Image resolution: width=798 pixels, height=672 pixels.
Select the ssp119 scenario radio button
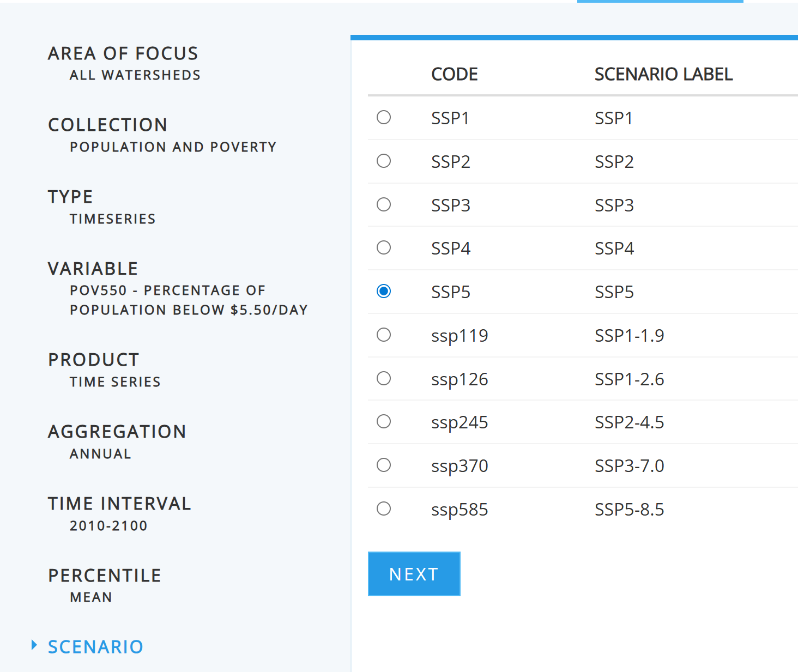click(x=384, y=335)
